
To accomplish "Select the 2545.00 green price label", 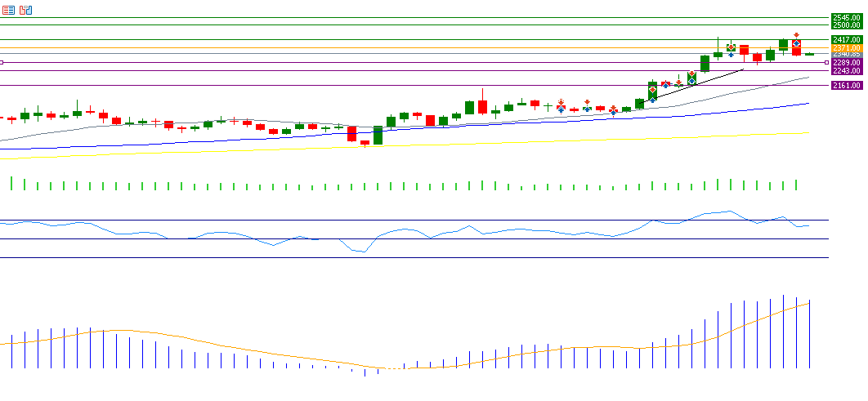I will click(846, 17).
